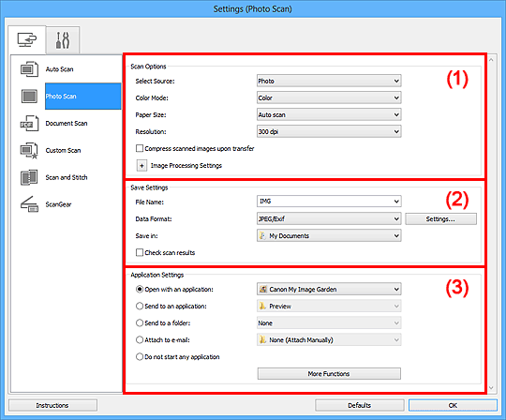506x420 pixels.
Task: Click the scrollbar up arrow
Action: tap(491, 60)
